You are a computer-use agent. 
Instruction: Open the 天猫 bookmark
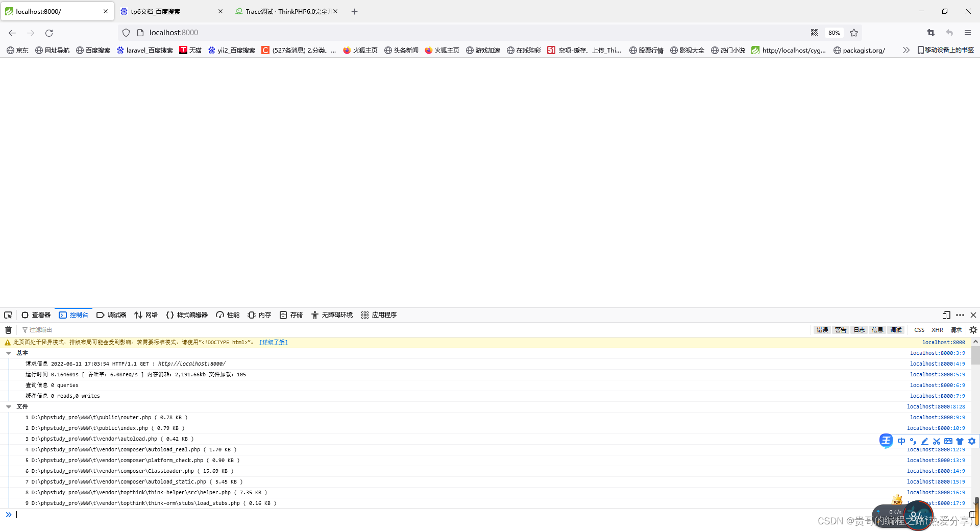point(190,50)
